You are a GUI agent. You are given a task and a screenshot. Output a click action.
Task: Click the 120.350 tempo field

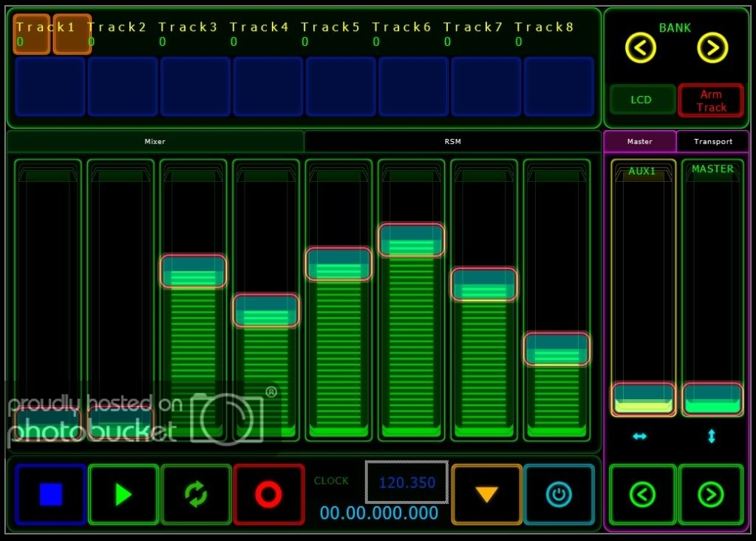coord(407,483)
